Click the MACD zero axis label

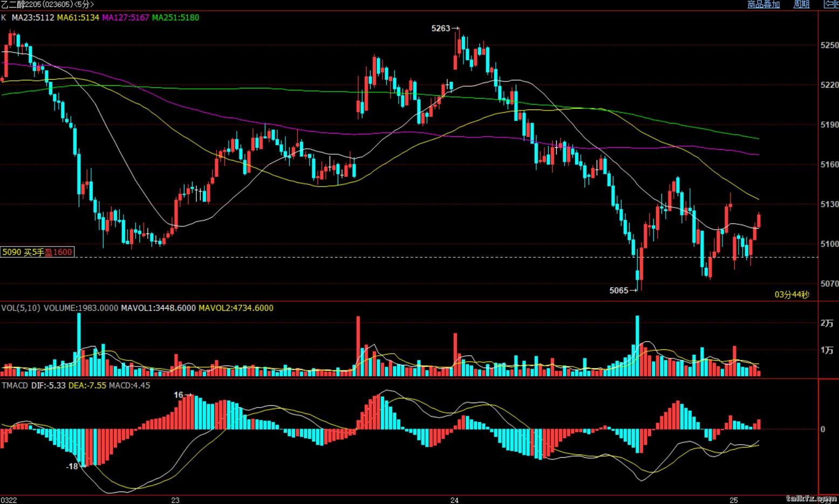[x=823, y=429]
